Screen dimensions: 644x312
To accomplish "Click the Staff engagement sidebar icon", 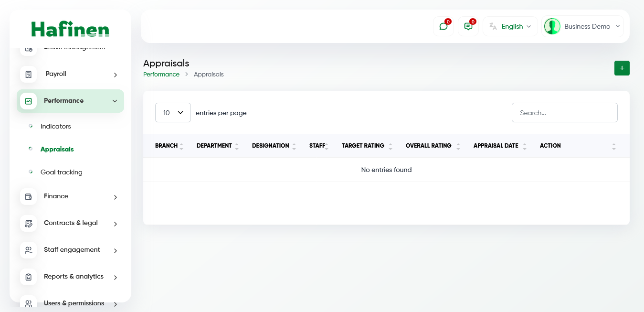I will coord(29,250).
